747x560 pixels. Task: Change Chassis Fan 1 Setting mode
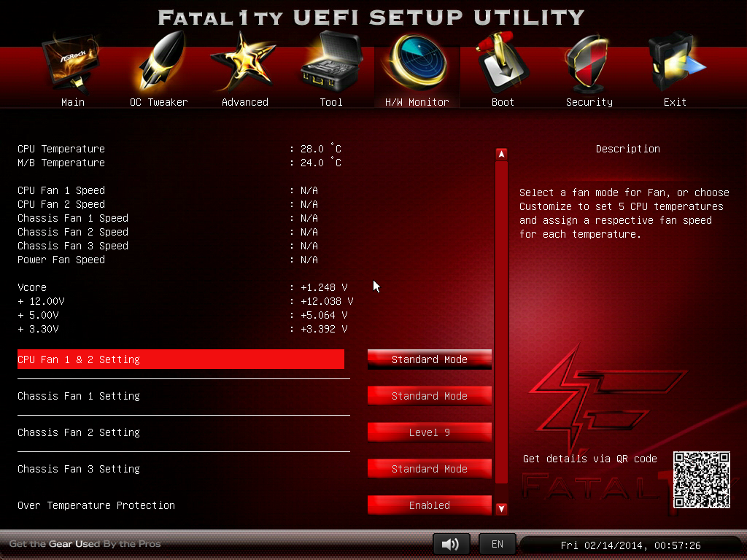pos(429,396)
